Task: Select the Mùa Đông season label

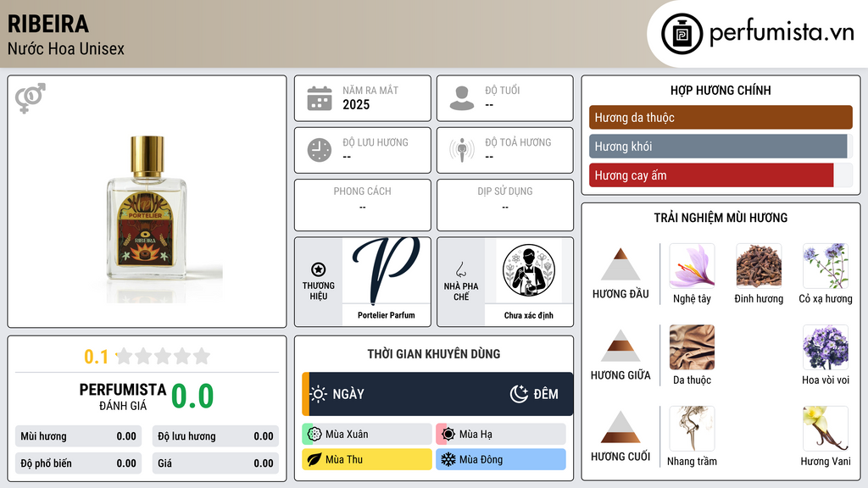Action: click(x=481, y=459)
